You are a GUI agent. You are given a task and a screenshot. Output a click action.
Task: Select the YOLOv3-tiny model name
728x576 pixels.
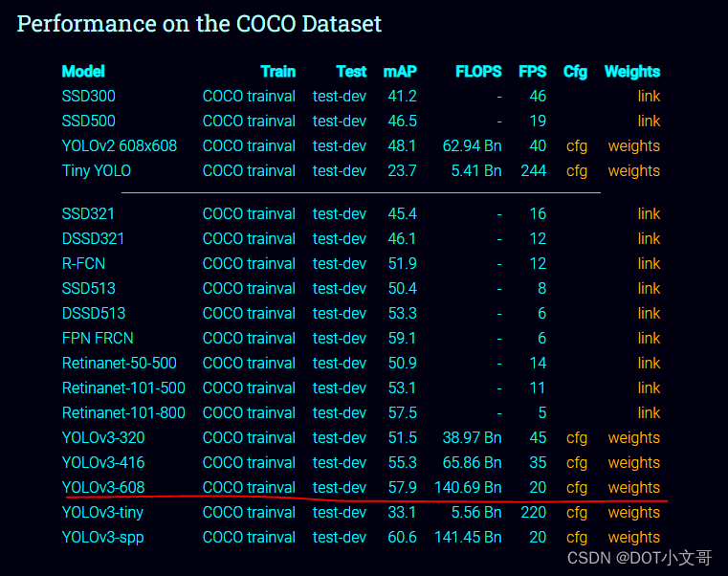point(102,512)
